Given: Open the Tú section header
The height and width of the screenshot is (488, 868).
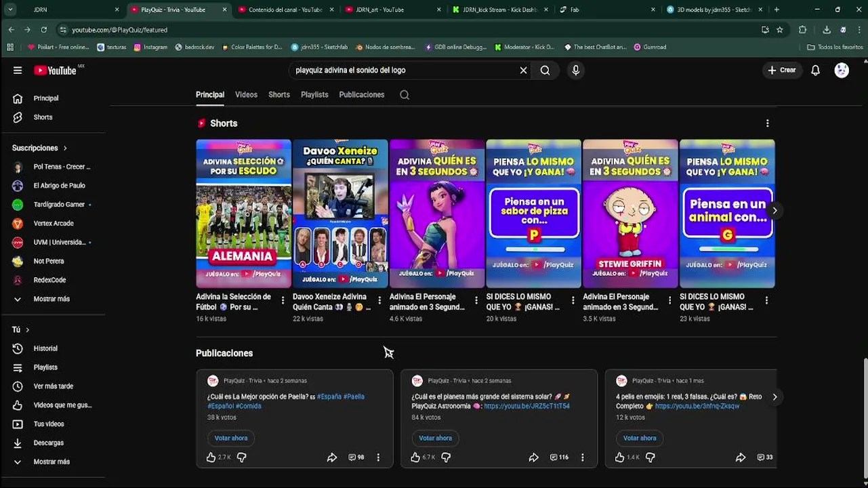Looking at the screenshot, I should (21, 329).
